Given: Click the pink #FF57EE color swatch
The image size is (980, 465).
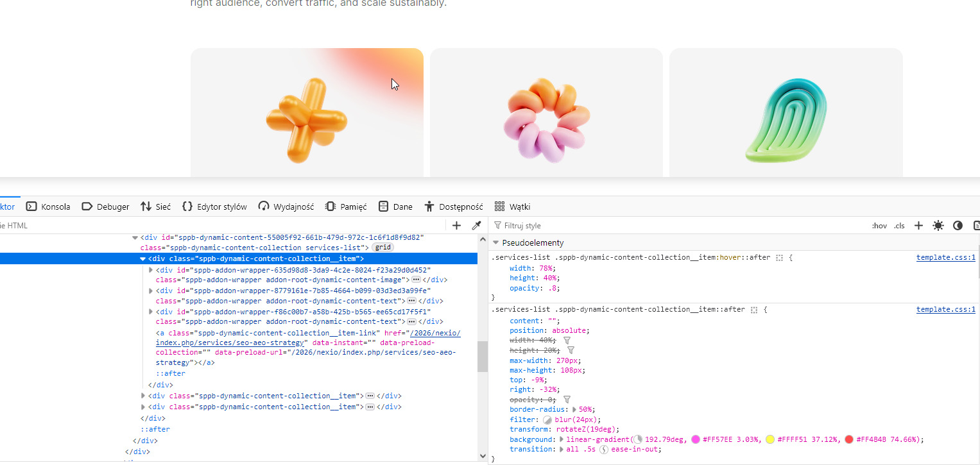Looking at the screenshot, I should [x=695, y=440].
